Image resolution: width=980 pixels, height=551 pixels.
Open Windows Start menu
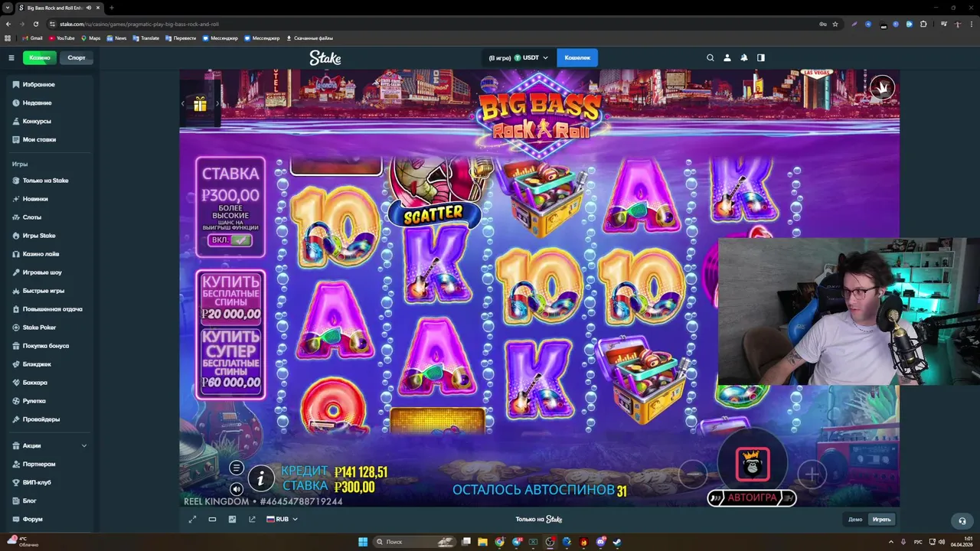coord(363,542)
